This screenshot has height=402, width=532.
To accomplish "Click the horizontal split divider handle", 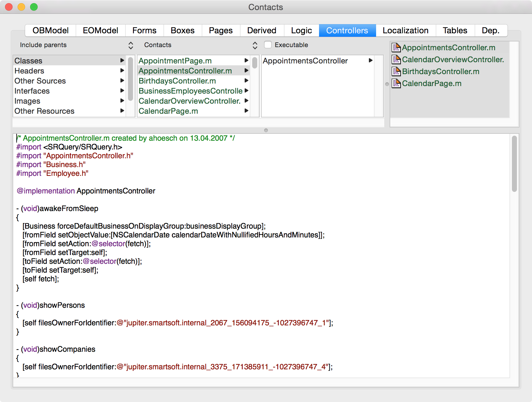I will [x=266, y=130].
